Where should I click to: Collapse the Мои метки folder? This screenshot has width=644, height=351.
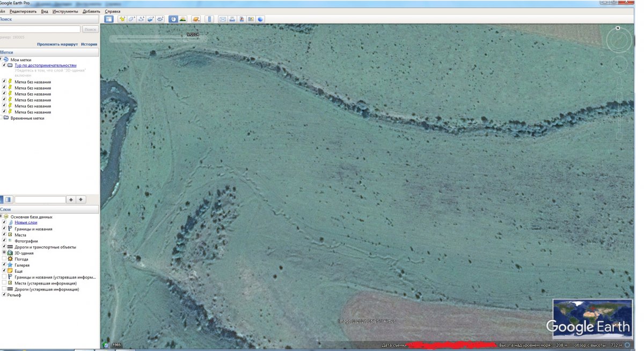click(x=1, y=60)
